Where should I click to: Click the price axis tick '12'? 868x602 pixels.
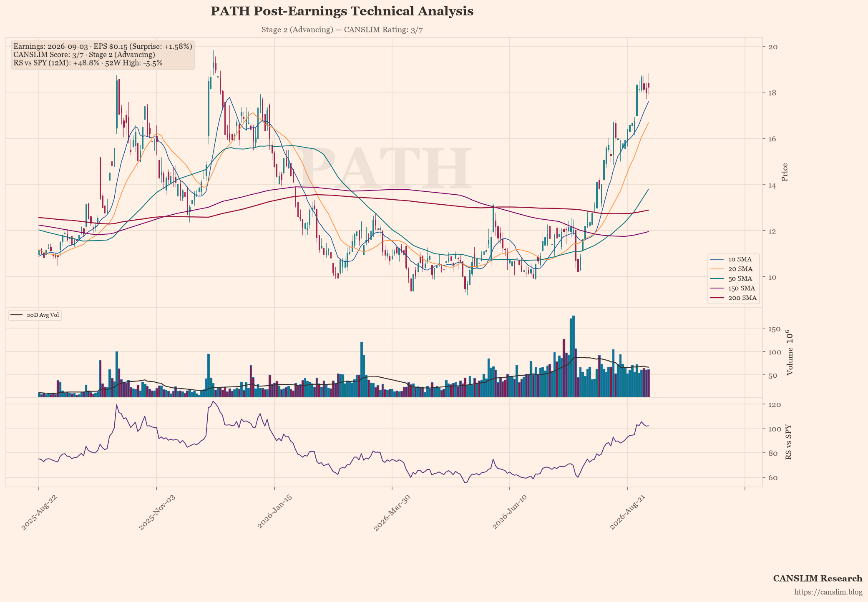tap(772, 231)
